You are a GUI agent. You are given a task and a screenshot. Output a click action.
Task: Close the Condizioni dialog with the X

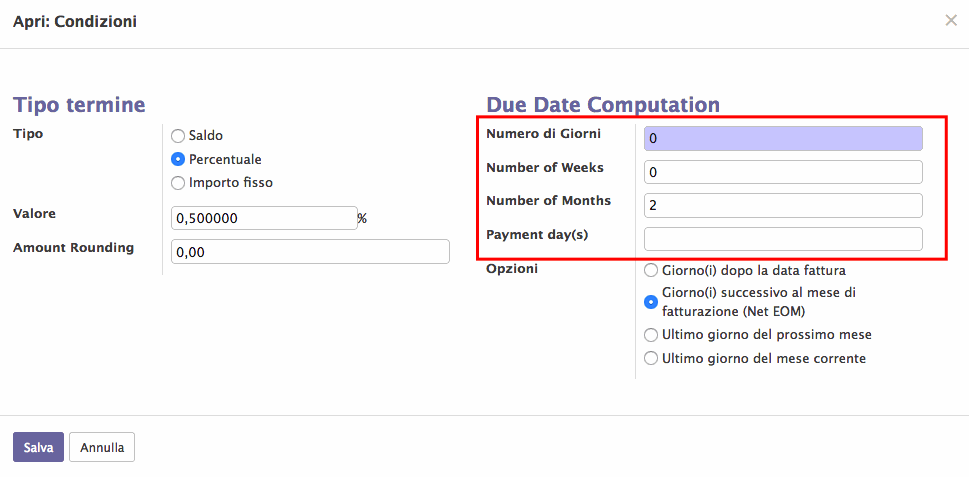pyautogui.click(x=950, y=21)
